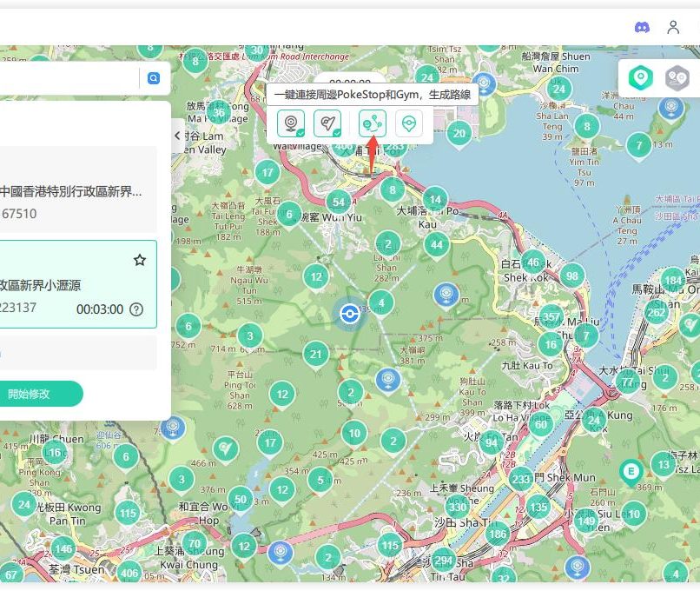
Task: Click the question mark help icon beside 00:03:00
Action: click(x=136, y=309)
